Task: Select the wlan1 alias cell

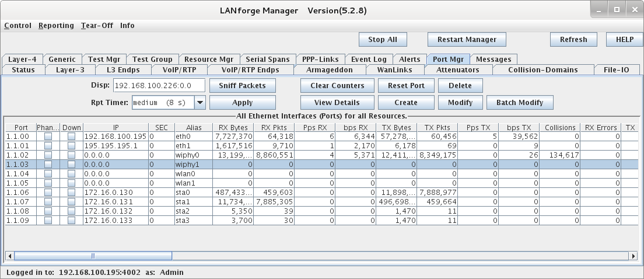Action: pyautogui.click(x=194, y=183)
